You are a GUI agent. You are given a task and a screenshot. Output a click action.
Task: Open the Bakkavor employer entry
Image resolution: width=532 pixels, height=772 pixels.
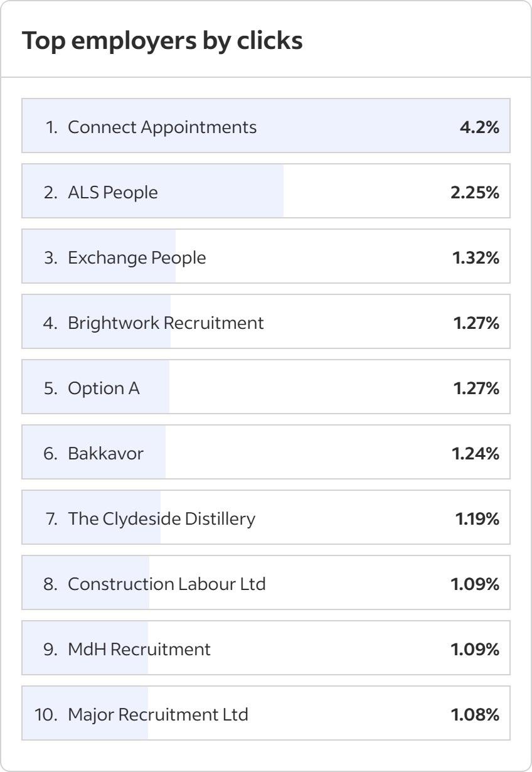[105, 453]
